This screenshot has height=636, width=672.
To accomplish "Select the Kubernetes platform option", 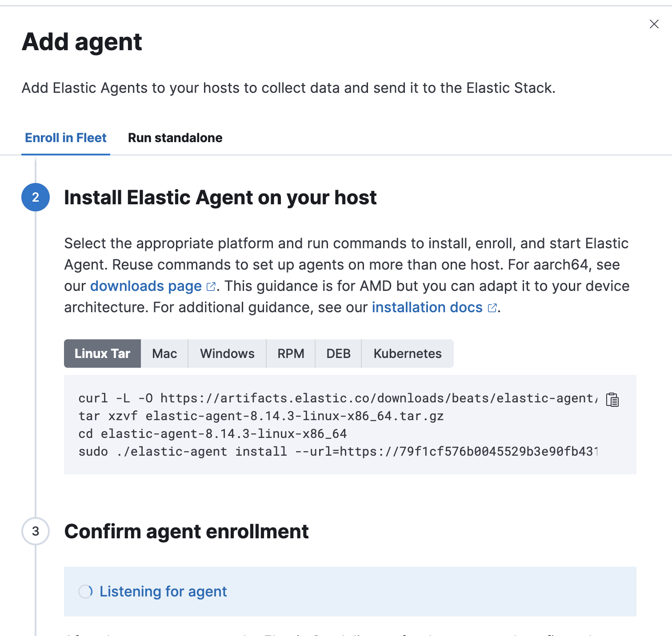I will (x=407, y=354).
